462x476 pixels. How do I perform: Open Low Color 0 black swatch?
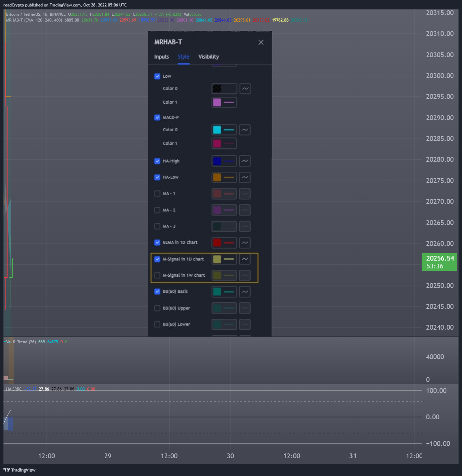(224, 89)
